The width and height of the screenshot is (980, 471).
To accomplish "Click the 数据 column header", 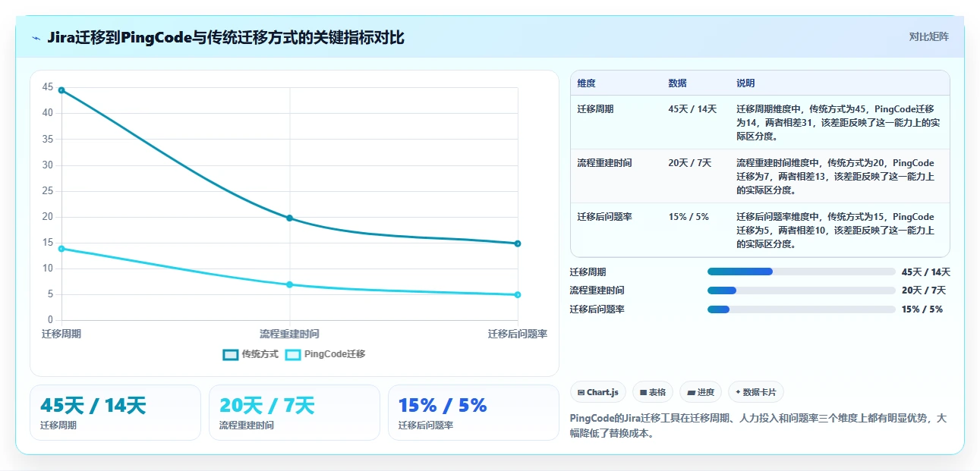I will 677,83.
